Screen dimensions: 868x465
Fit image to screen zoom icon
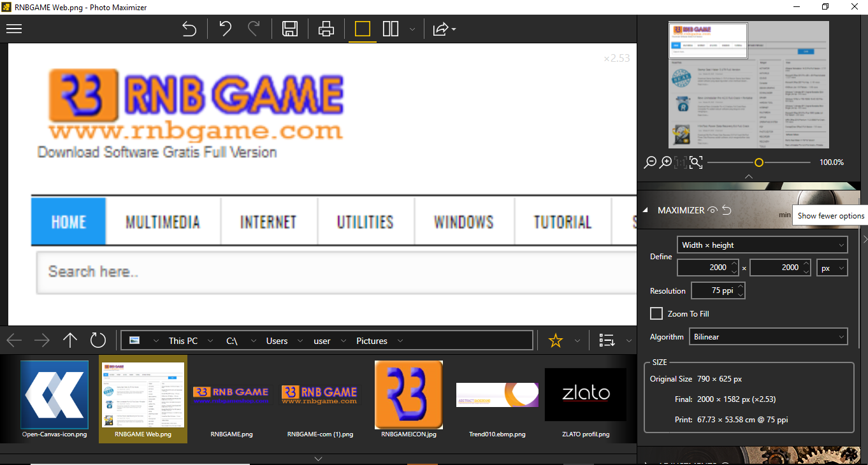click(696, 162)
